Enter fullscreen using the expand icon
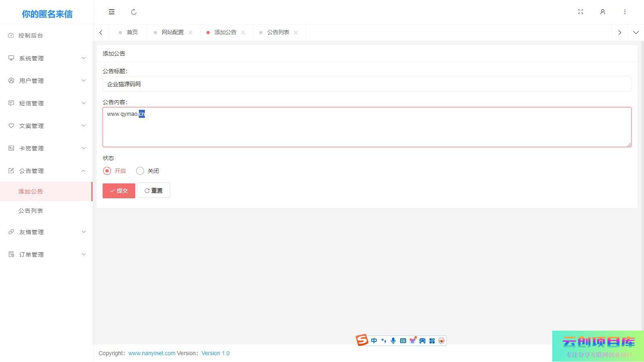This screenshot has width=644, height=362. pos(580,12)
